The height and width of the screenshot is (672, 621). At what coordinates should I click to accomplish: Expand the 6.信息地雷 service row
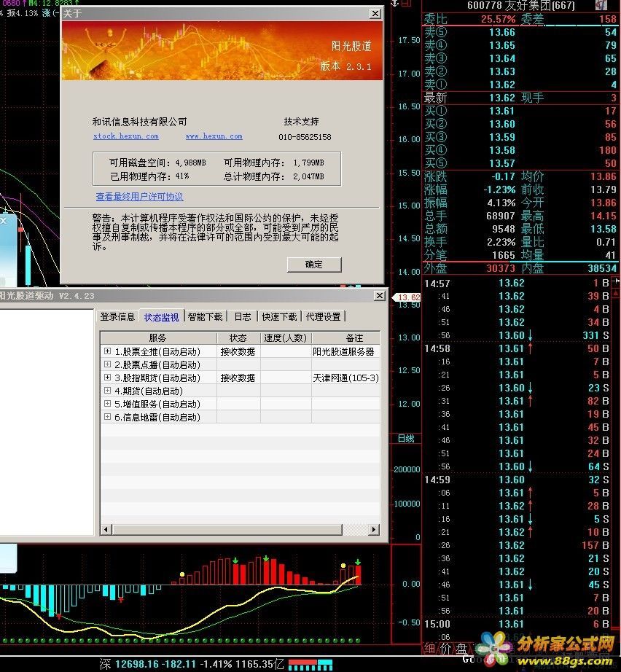(107, 417)
